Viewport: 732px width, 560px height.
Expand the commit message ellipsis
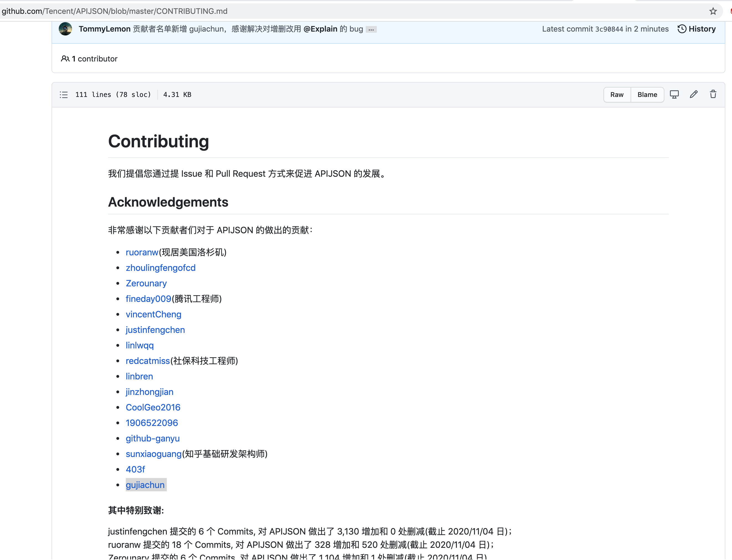(x=371, y=30)
